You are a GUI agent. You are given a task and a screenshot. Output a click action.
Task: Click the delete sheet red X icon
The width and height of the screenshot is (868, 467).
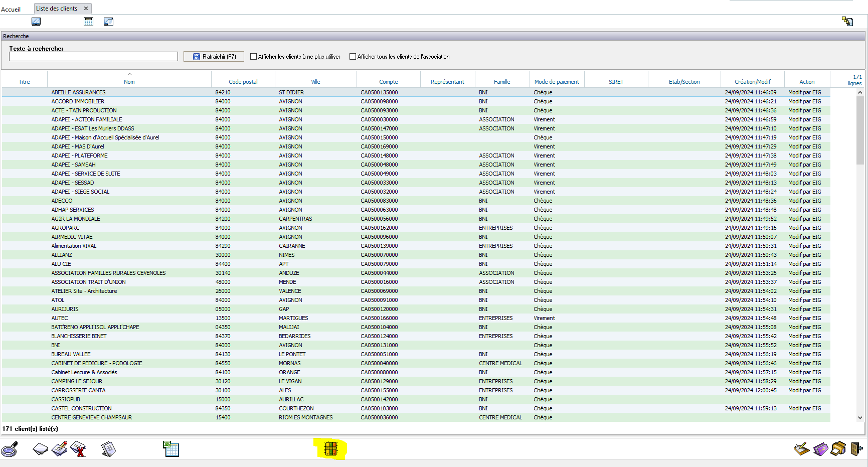tap(78, 449)
